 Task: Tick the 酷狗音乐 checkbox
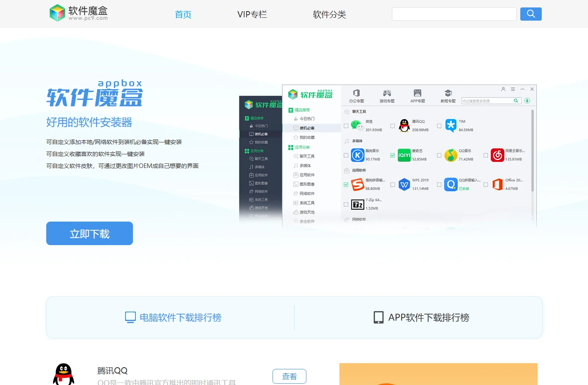346,156
